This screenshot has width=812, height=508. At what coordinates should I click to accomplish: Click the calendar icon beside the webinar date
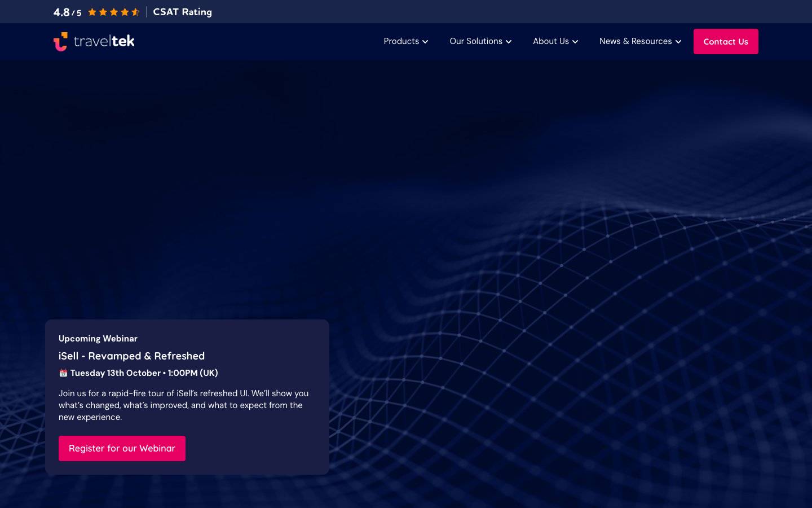pos(63,373)
